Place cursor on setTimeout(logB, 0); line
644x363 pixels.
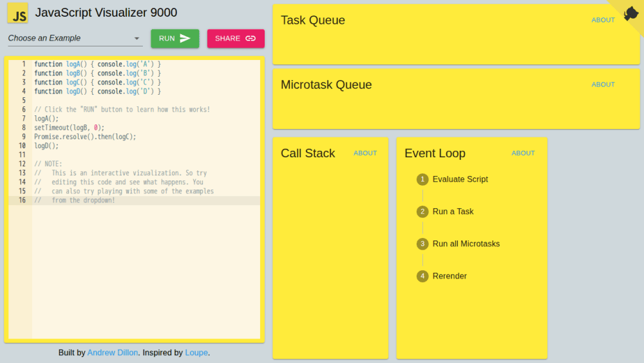tap(69, 128)
